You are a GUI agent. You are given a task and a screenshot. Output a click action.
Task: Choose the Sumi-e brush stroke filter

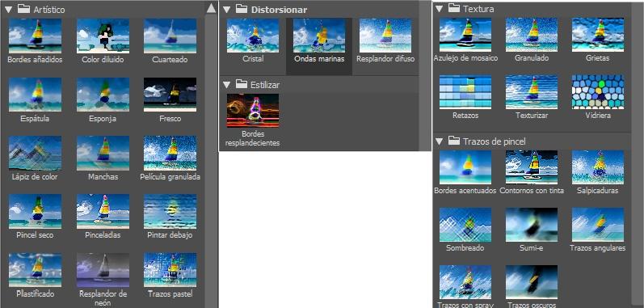pos(532,225)
